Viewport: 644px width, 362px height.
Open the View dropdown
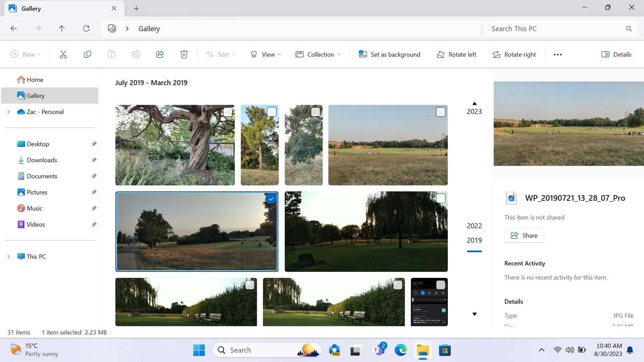266,54
